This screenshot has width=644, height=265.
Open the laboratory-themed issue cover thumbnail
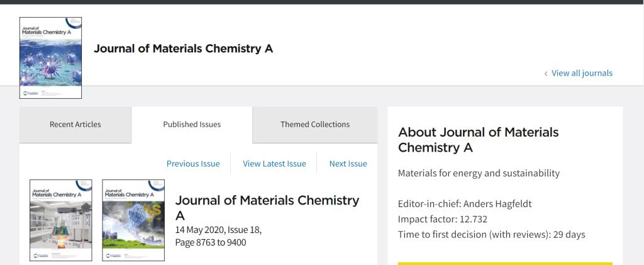61,220
